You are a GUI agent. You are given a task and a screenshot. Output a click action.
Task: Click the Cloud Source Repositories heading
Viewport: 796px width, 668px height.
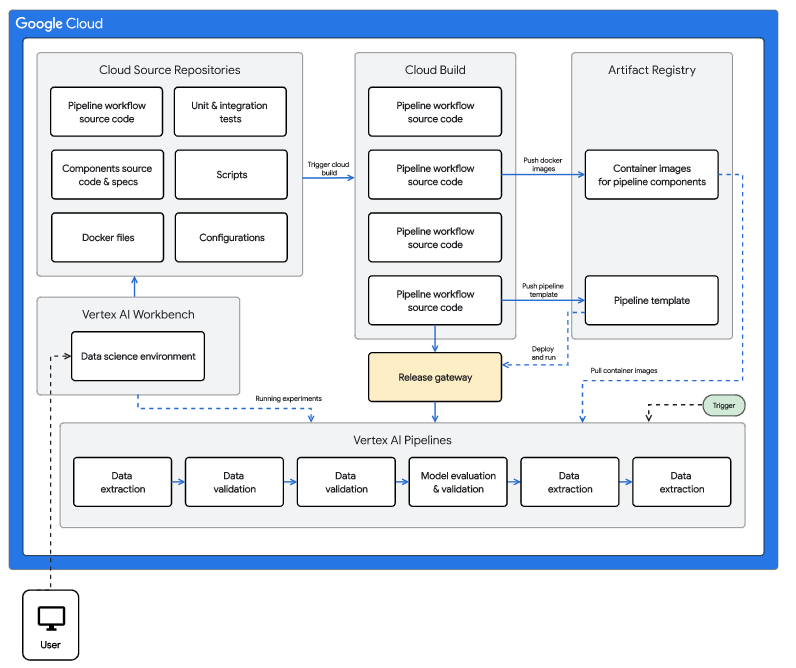[170, 70]
